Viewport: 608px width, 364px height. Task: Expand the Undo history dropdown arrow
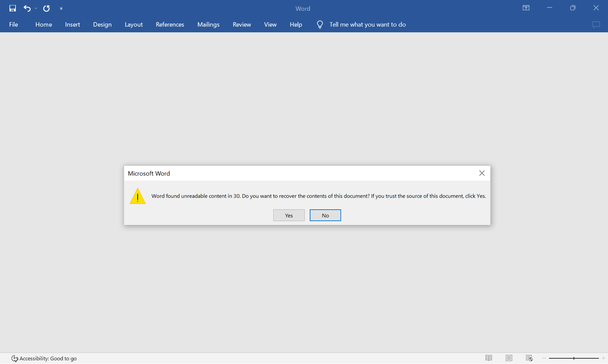point(36,9)
